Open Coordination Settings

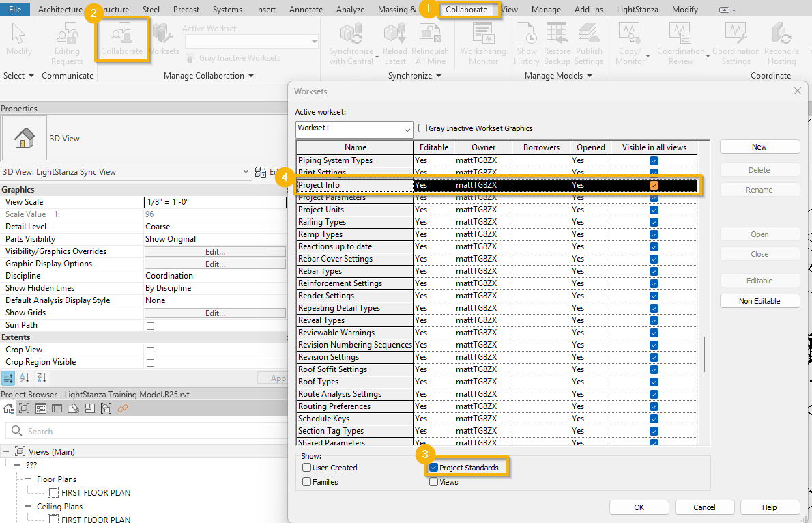point(736,44)
